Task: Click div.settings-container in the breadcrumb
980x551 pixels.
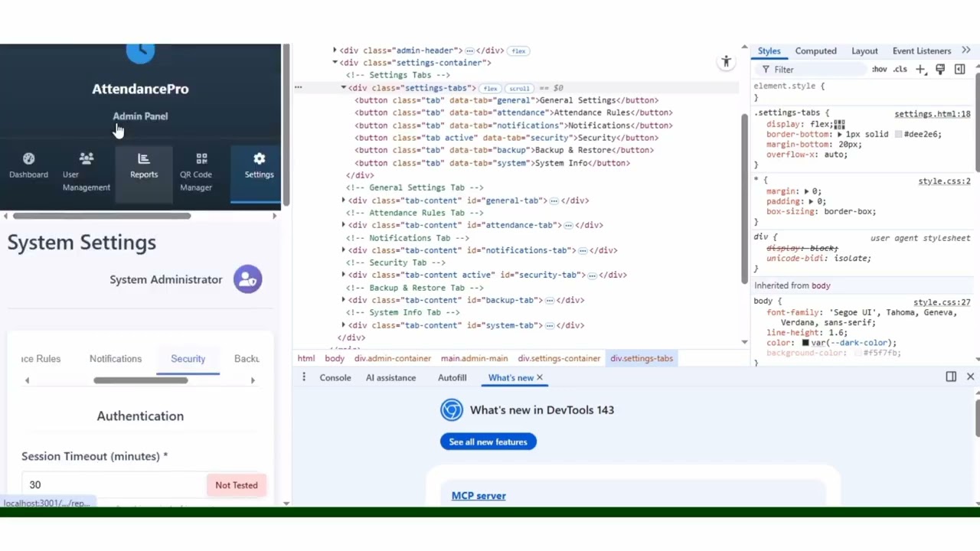Action: point(559,358)
